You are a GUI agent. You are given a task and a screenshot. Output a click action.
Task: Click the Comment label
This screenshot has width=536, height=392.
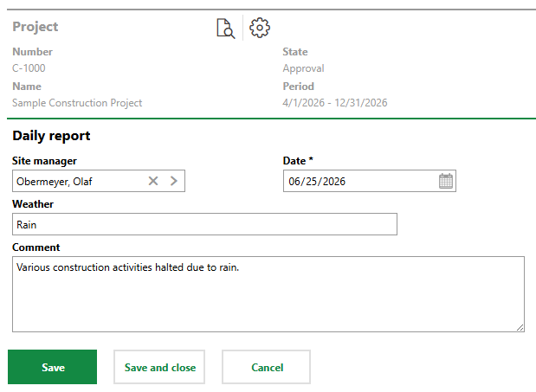[36, 247]
